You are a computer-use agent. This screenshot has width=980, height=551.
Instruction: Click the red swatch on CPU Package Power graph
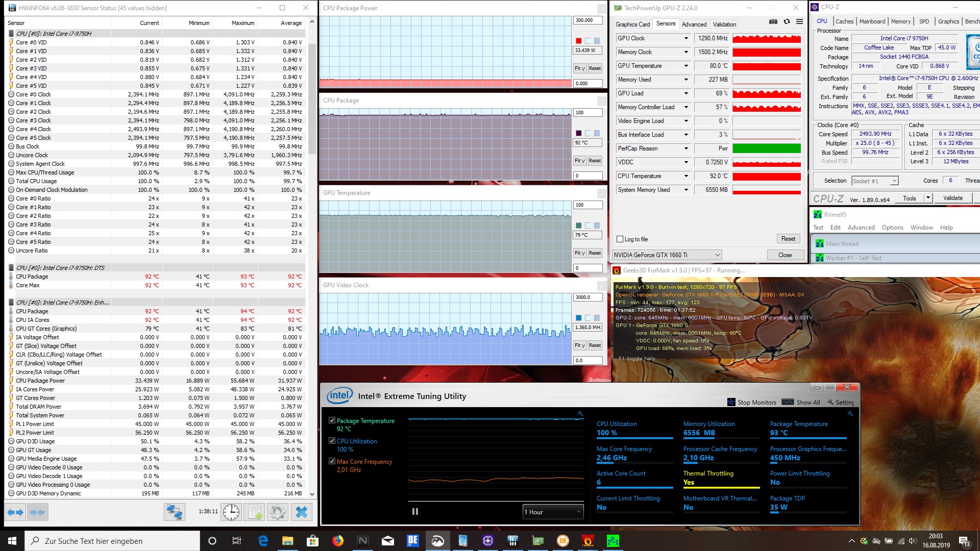[578, 41]
